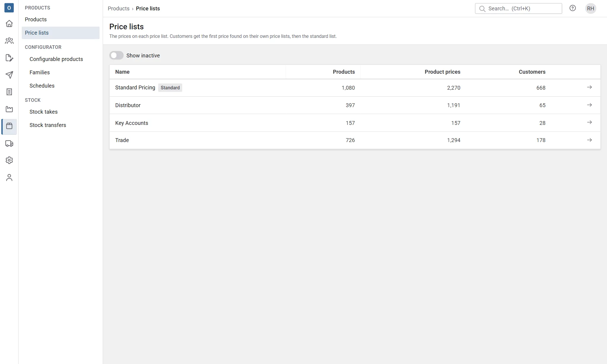The image size is (607, 364).
Task: Select the Trade price list name
Action: 122,140
